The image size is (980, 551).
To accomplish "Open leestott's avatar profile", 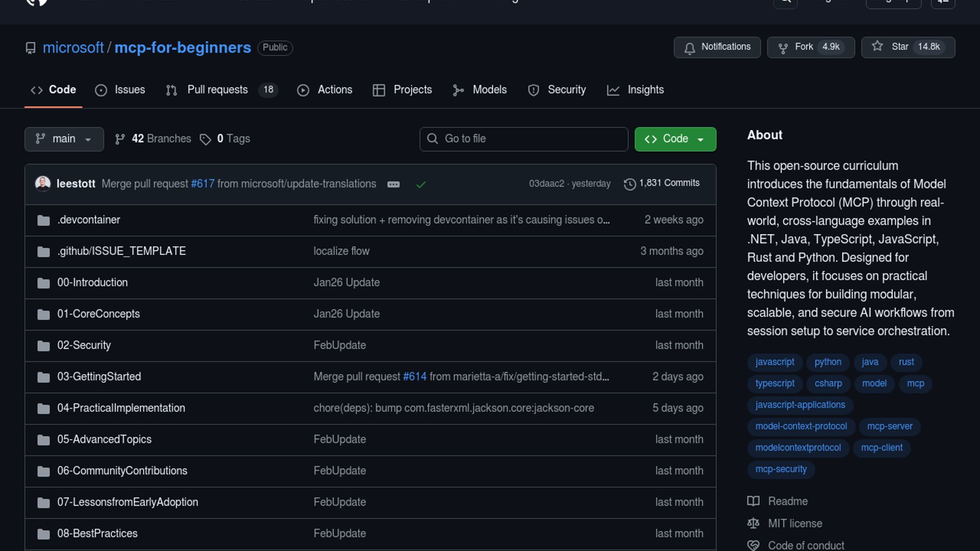I will coord(43,183).
